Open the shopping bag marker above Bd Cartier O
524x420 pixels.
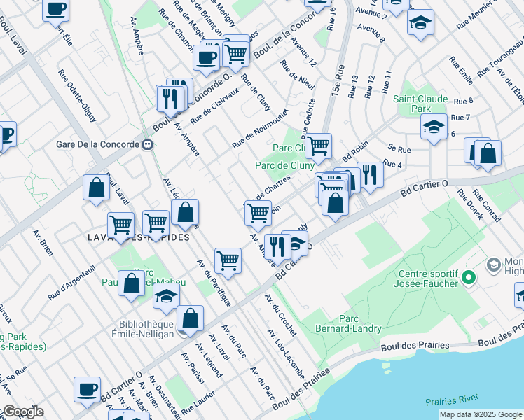[335, 206]
